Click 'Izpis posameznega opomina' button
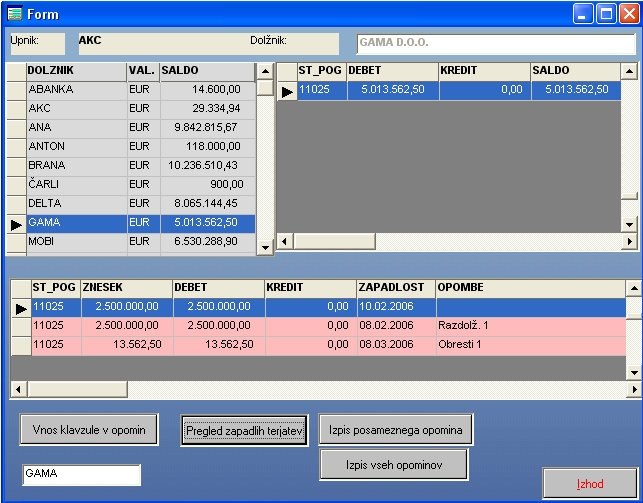This screenshot has width=643, height=503. 396,430
